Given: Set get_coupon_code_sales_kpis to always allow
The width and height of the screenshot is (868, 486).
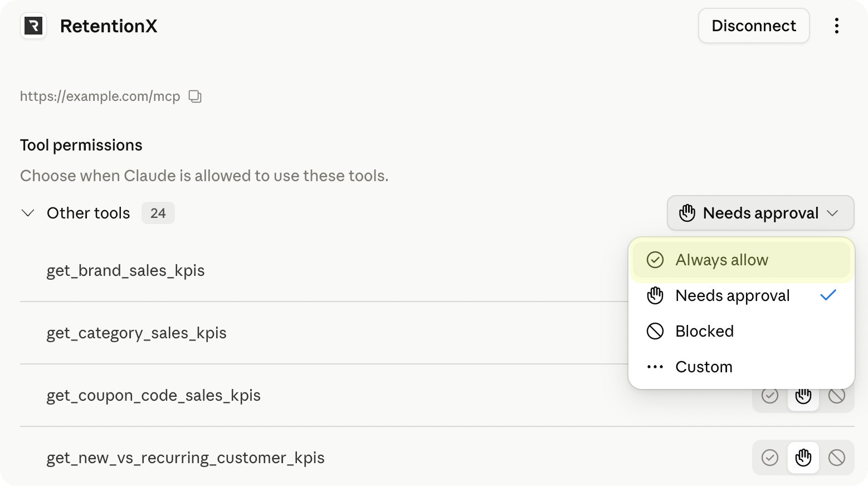Looking at the screenshot, I should [x=770, y=396].
